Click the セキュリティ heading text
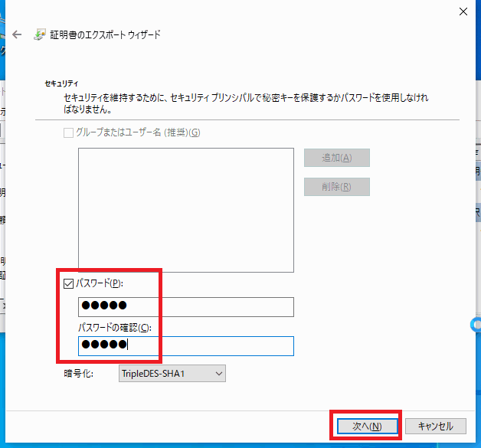This screenshot has height=448, width=481. pos(62,83)
